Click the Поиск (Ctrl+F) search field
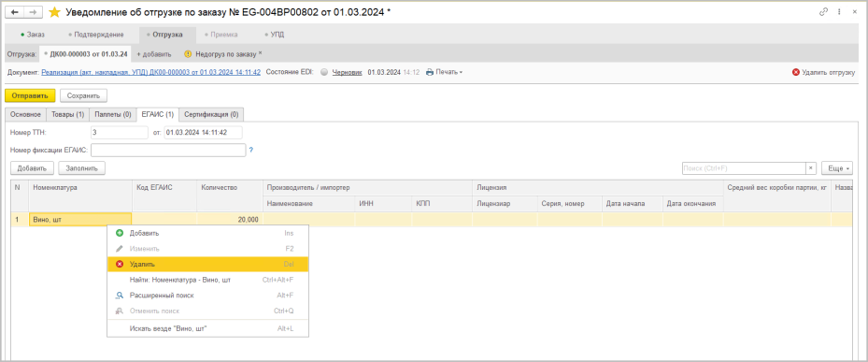 [x=744, y=168]
